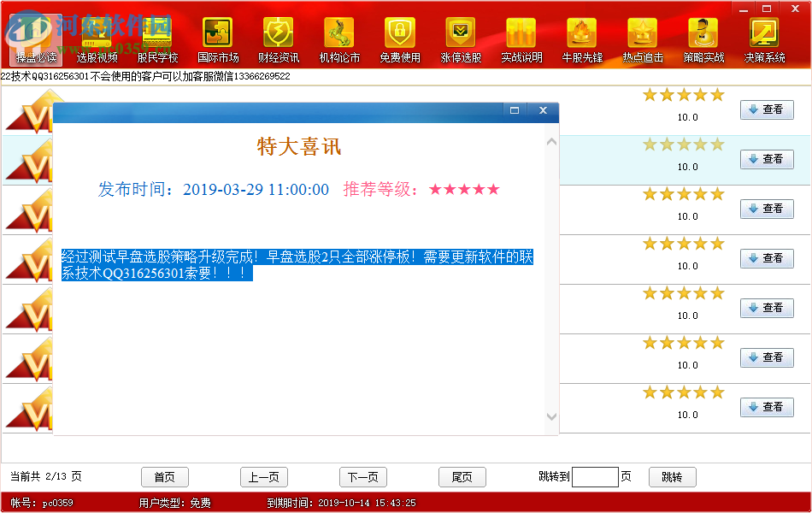Select 策略实战 in the toolbar
The image size is (812, 513).
click(x=703, y=38)
